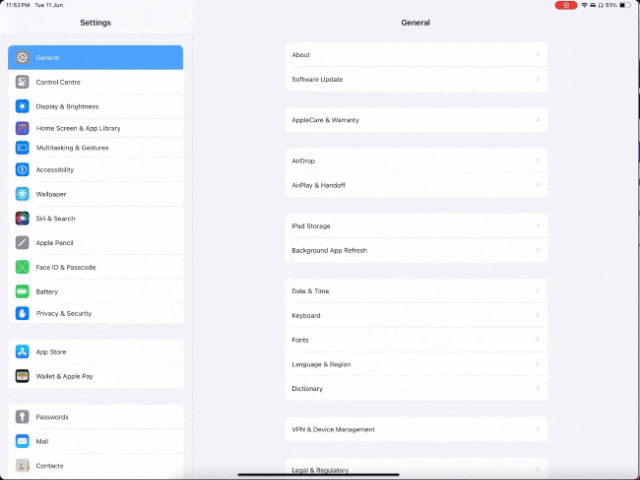Click the Mail label in sidebar
The height and width of the screenshot is (480, 640).
(42, 441)
